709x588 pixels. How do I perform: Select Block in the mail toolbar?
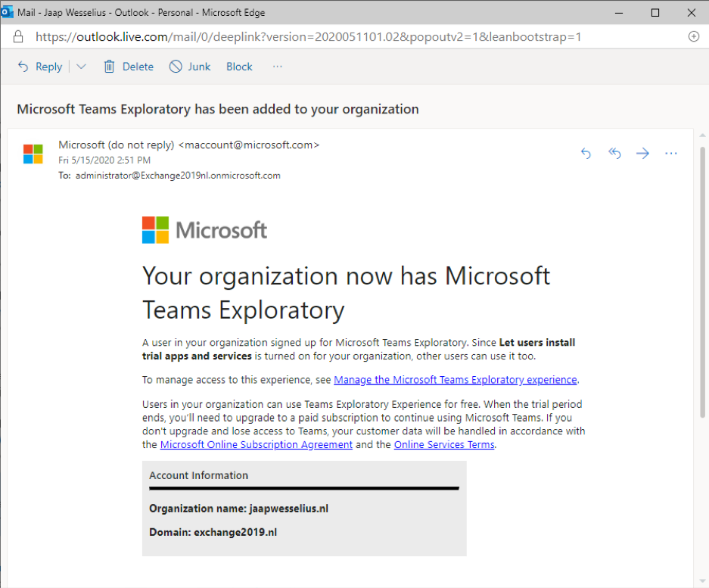(x=239, y=66)
